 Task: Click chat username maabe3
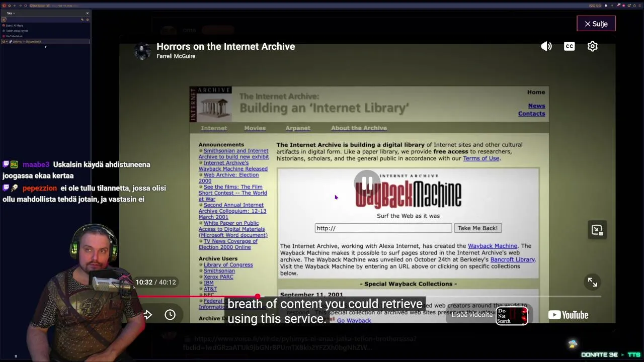tap(36, 164)
